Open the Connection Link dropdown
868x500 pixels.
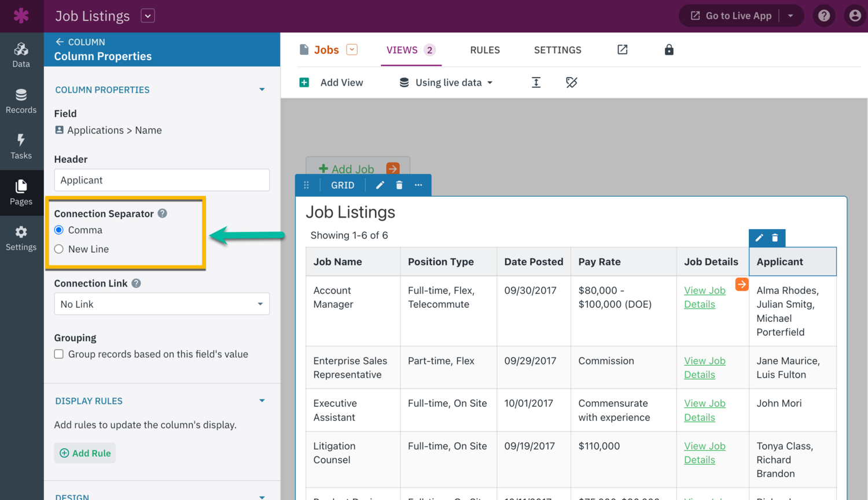161,304
